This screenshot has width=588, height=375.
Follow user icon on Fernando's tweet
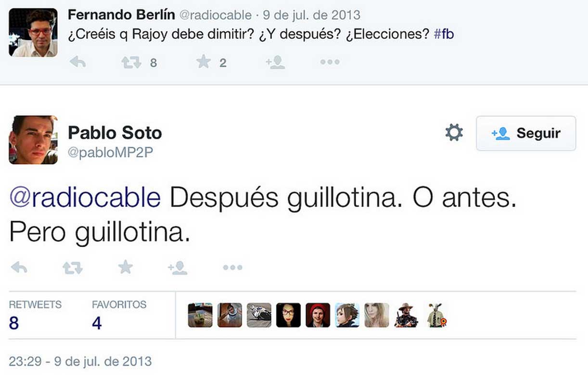click(x=275, y=62)
